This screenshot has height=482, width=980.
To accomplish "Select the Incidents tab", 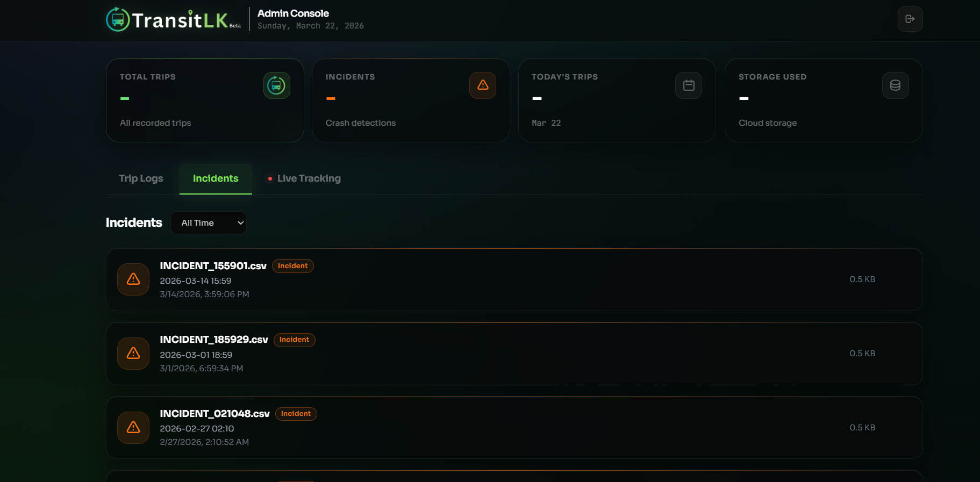I will (216, 178).
